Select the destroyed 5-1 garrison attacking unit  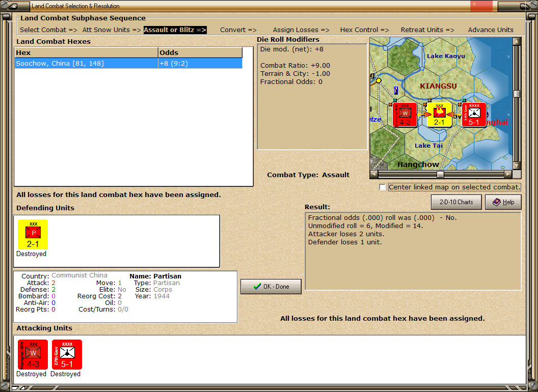click(67, 354)
